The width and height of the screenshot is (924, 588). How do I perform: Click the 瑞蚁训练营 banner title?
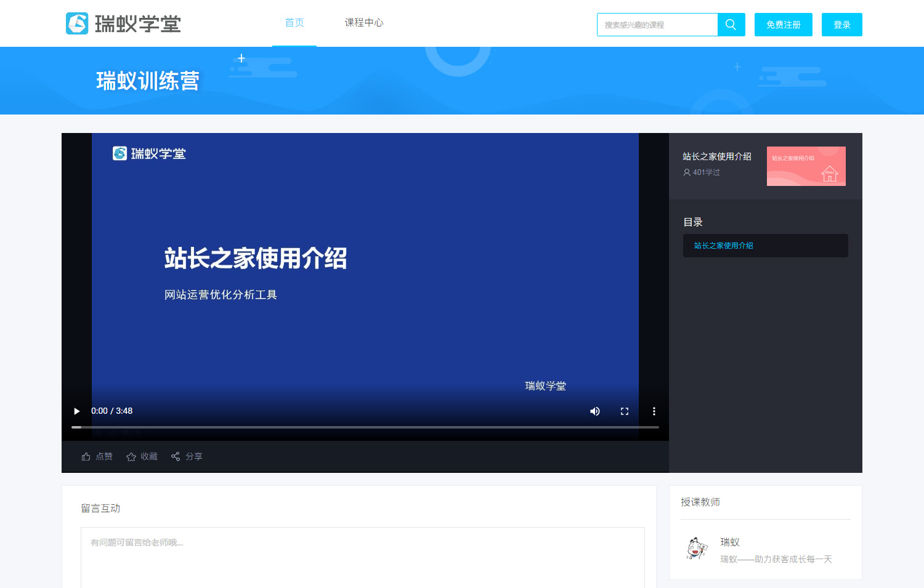pos(148,81)
